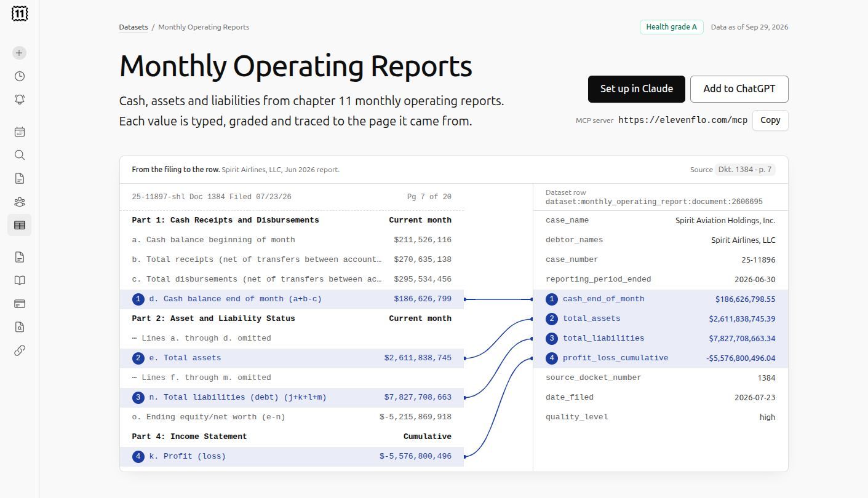
Task: Click the case number "25-11896" value
Action: tap(759, 260)
